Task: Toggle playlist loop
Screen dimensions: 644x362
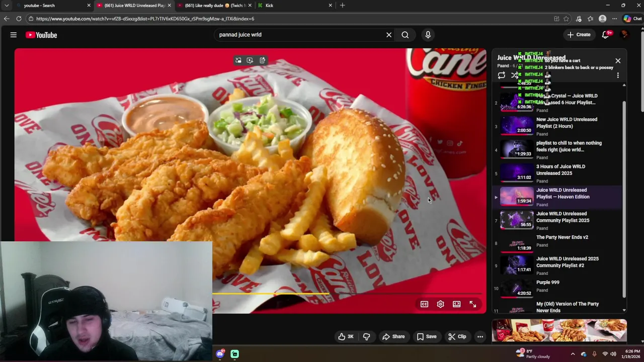Action: tap(501, 75)
